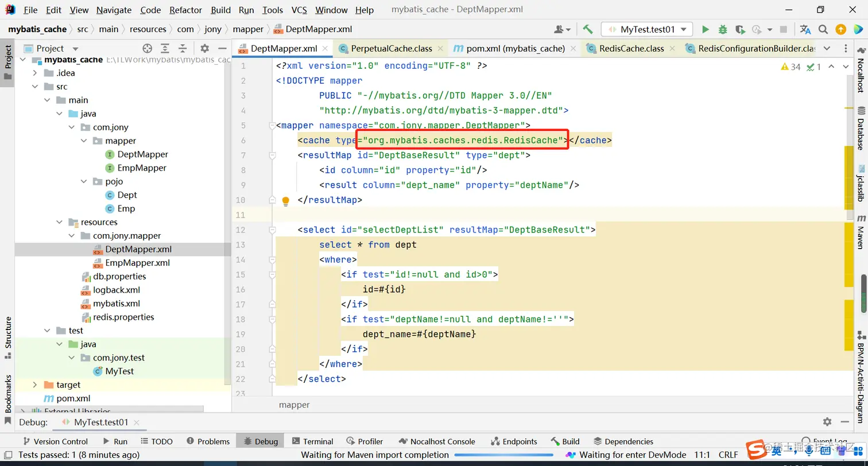Open the File menu
This screenshot has width=868, height=466.
(30, 10)
